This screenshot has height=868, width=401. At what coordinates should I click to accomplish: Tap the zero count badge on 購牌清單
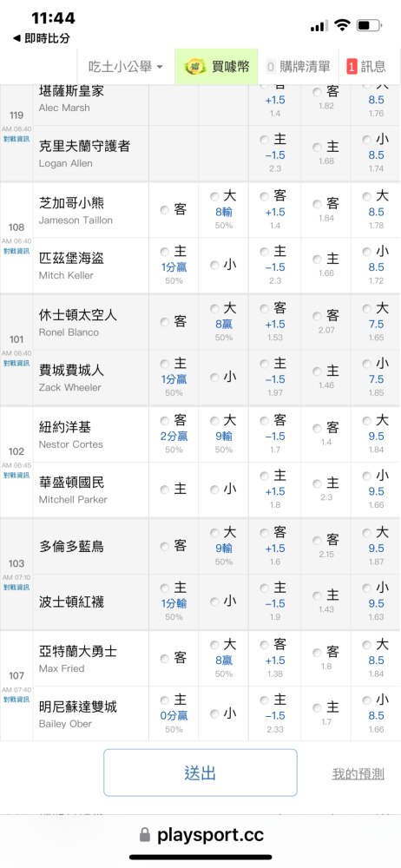[271, 67]
